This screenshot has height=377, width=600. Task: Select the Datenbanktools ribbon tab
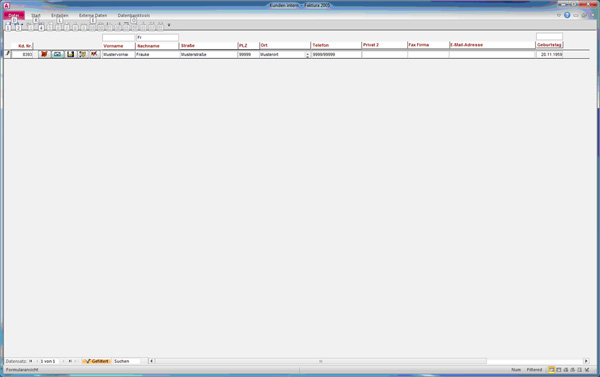[x=134, y=15]
